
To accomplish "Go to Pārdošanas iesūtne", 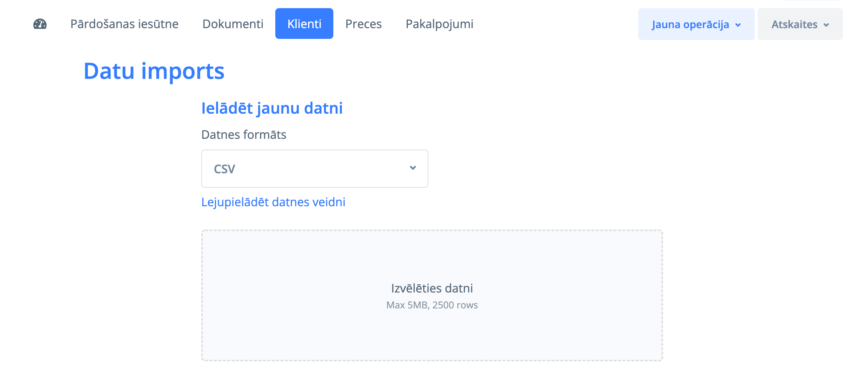I will click(x=124, y=24).
